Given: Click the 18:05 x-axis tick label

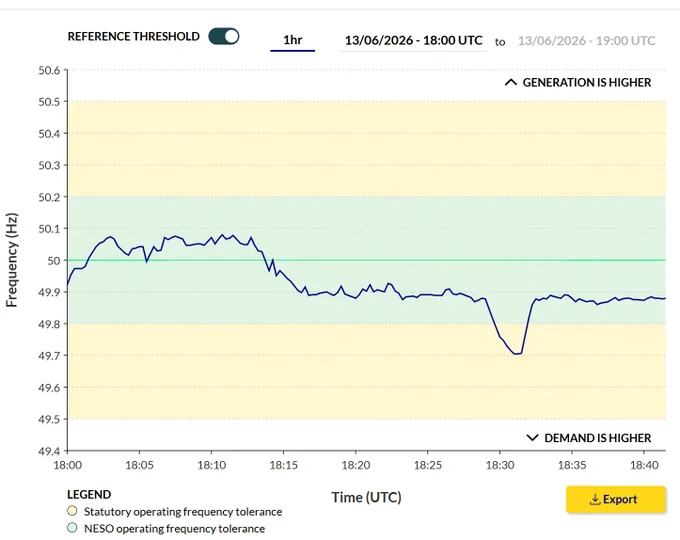Looking at the screenshot, I should (x=140, y=465).
